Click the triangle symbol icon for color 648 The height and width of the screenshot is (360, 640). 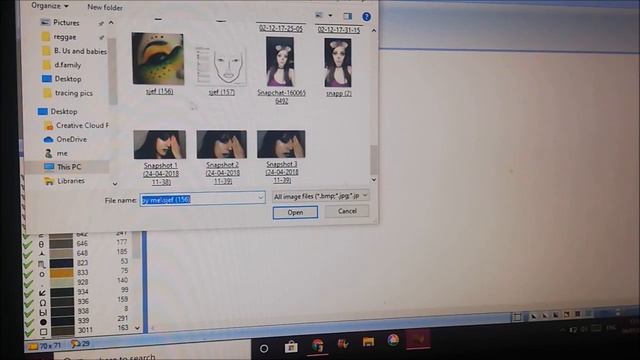[42, 254]
